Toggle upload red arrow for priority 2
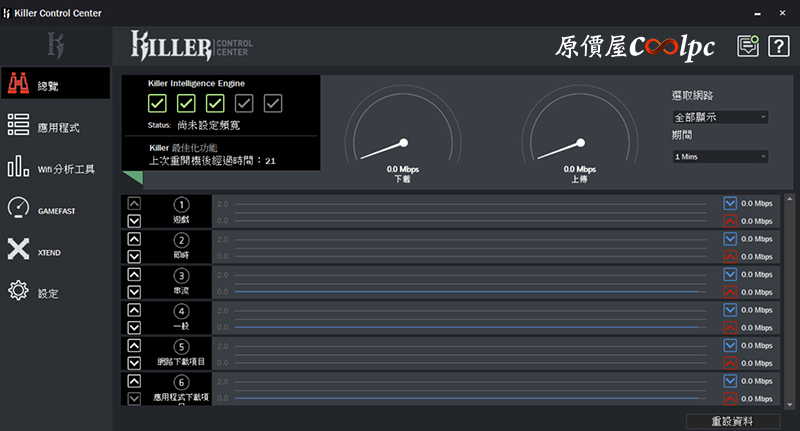800x431 pixels. 730,257
